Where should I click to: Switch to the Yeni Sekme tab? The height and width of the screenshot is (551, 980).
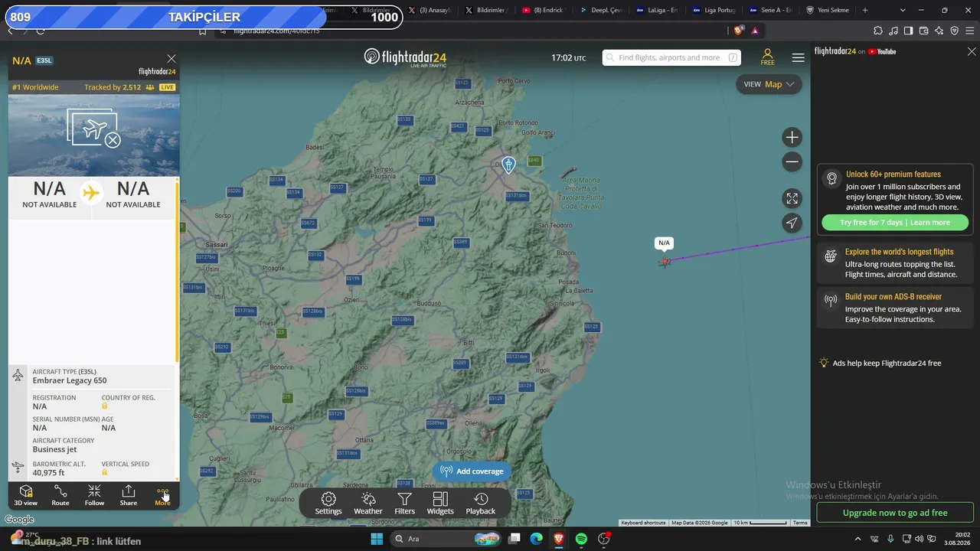click(828, 10)
